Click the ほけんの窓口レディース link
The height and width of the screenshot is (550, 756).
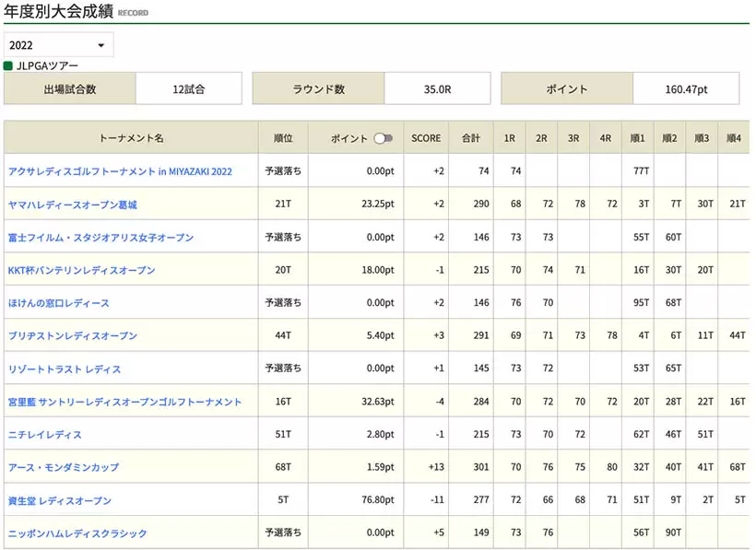click(x=58, y=303)
